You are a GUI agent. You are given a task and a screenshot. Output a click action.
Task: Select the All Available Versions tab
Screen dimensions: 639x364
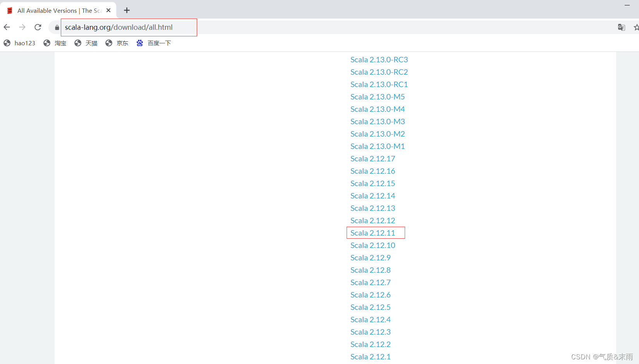58,10
